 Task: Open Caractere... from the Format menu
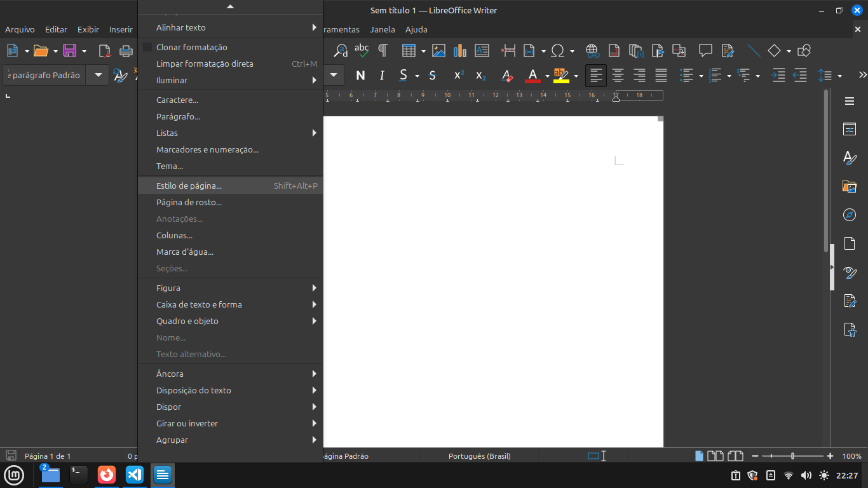point(230,100)
